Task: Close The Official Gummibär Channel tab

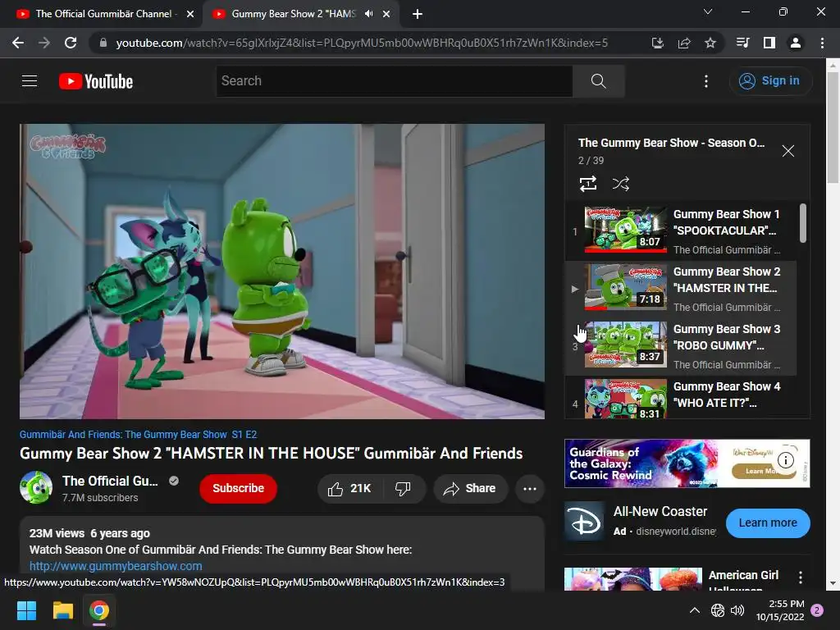Action: point(190,14)
